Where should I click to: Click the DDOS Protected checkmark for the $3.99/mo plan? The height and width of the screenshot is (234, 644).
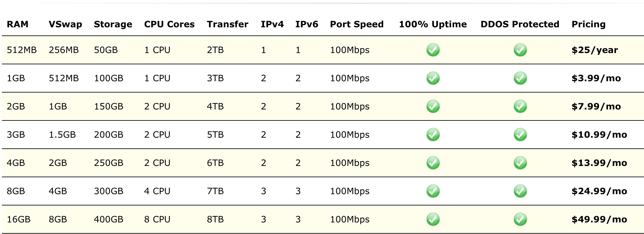(x=520, y=78)
